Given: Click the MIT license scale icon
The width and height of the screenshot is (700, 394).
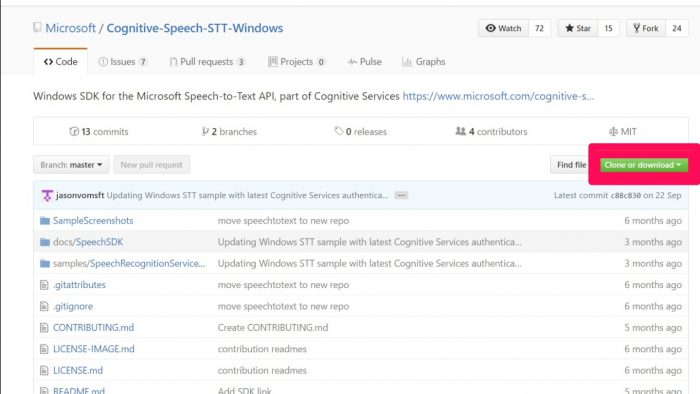Looking at the screenshot, I should [613, 132].
